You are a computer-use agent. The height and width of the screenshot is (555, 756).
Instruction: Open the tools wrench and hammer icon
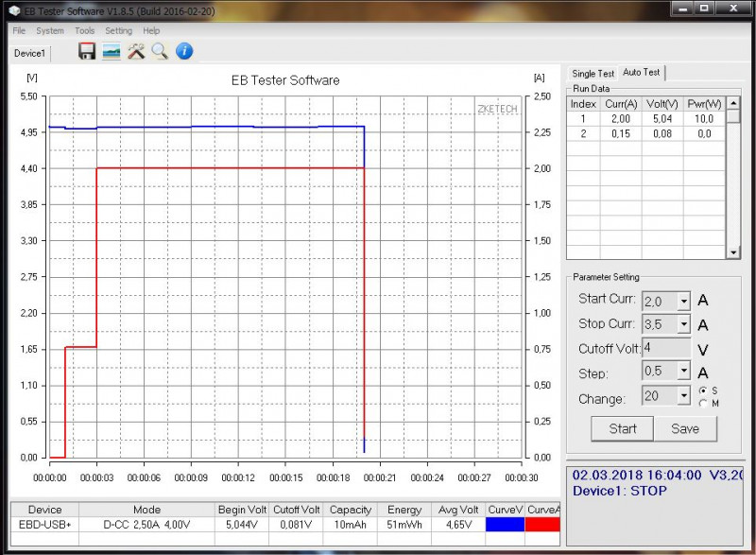tap(136, 51)
